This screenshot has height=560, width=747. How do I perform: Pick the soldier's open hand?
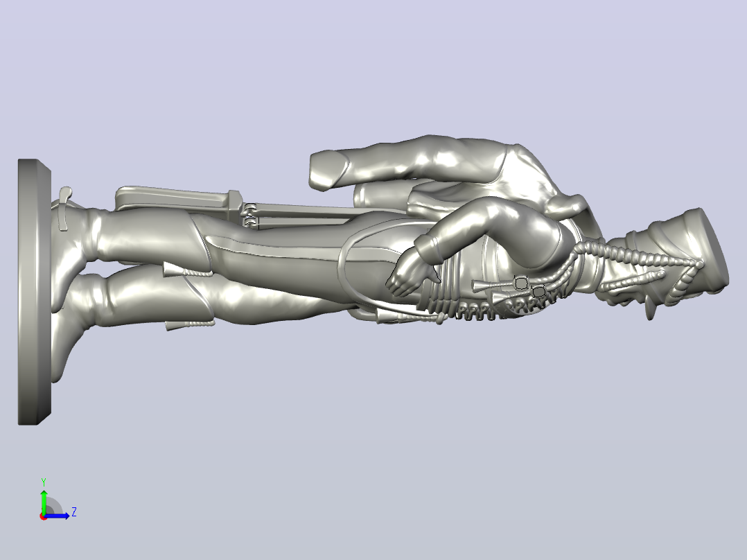[x=412, y=279]
